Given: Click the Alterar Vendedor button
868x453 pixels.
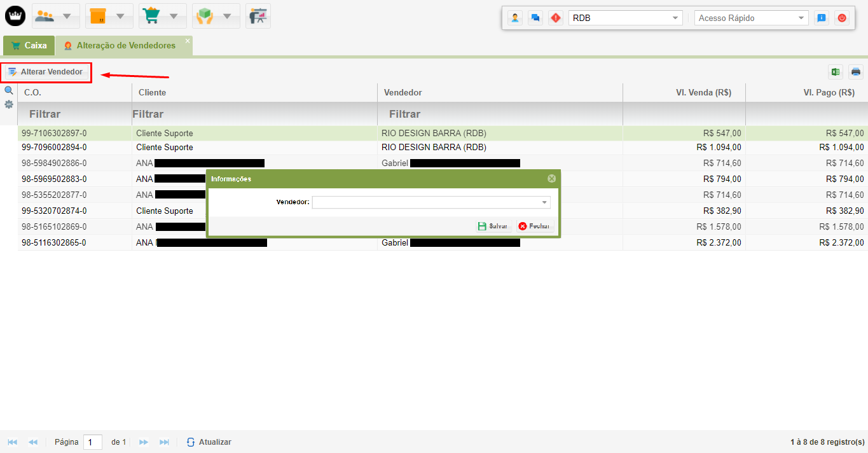Looking at the screenshot, I should pos(46,72).
